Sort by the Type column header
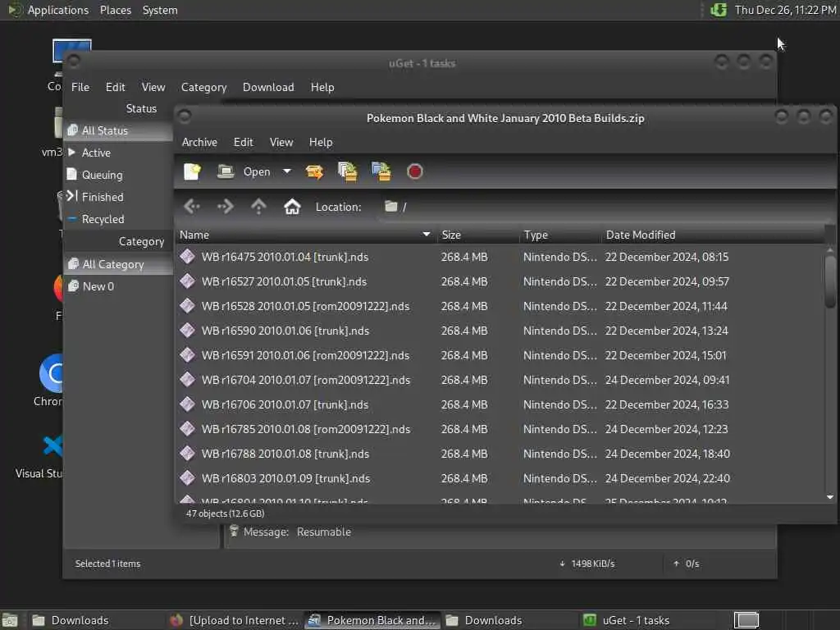 pos(559,235)
